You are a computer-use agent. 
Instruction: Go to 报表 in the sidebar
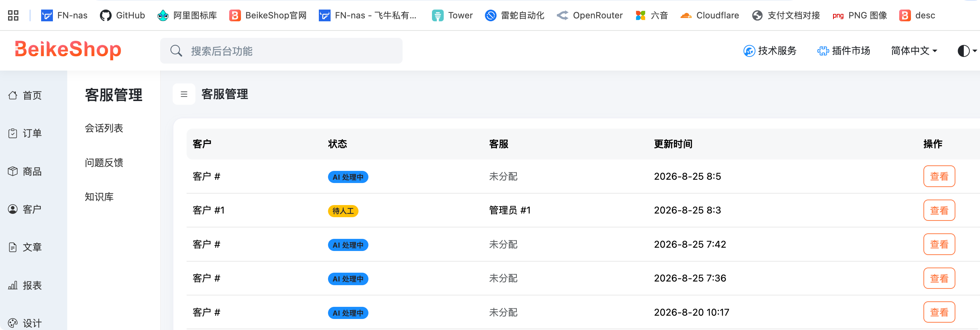click(x=25, y=286)
